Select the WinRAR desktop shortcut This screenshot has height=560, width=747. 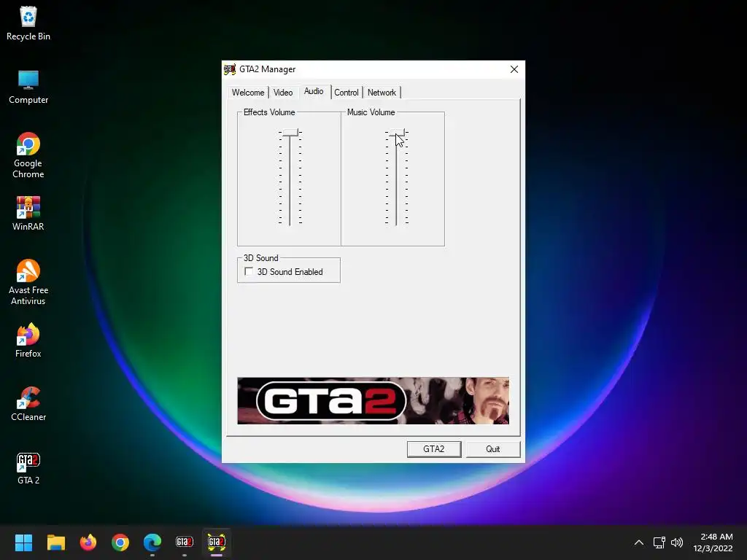28,214
